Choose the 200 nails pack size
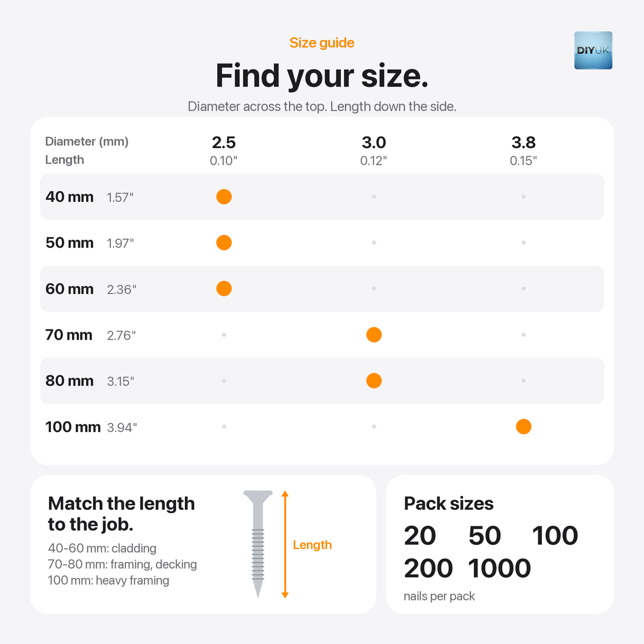 coord(428,568)
